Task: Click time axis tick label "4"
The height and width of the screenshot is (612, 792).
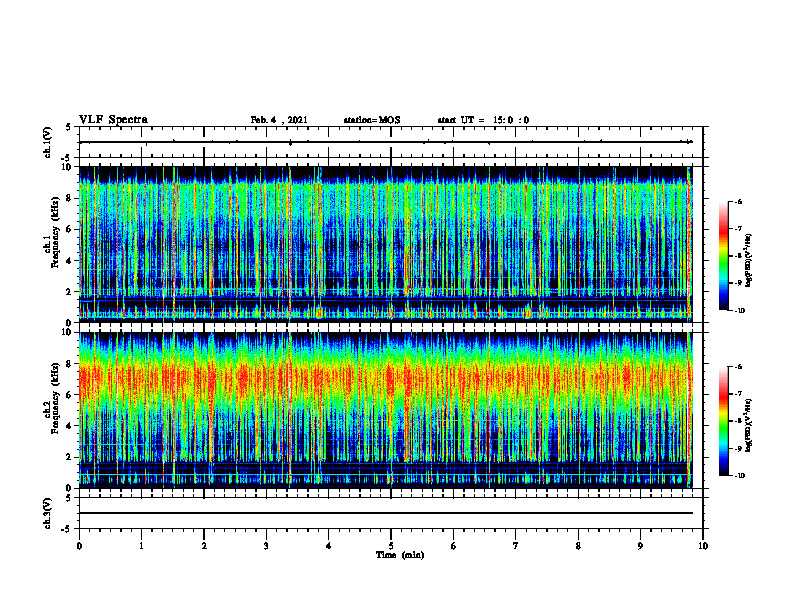Action: 329,546
